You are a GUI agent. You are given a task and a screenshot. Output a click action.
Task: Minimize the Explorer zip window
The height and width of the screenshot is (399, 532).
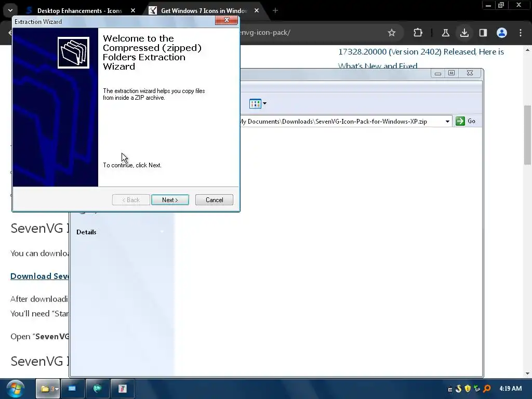coord(437,73)
